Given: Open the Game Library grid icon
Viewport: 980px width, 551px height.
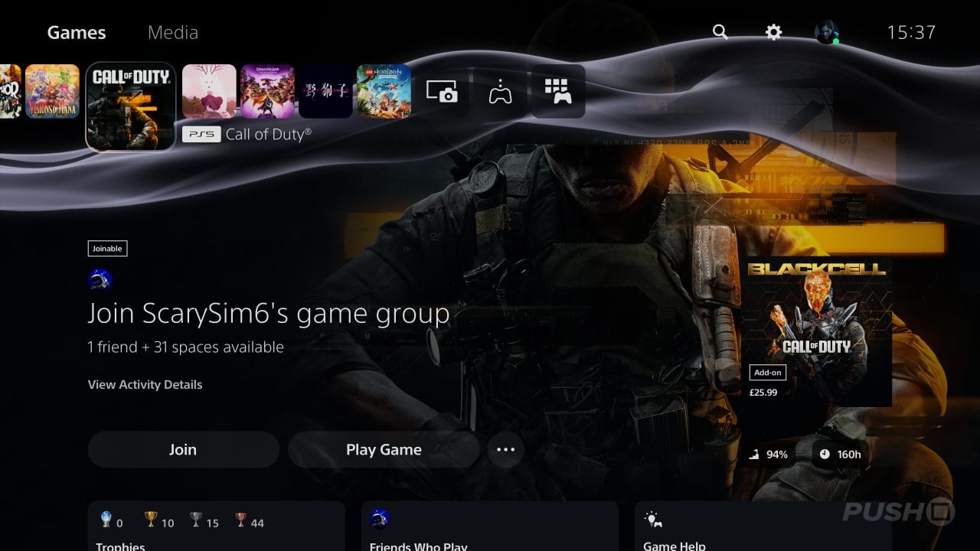Looking at the screenshot, I should [x=558, y=91].
